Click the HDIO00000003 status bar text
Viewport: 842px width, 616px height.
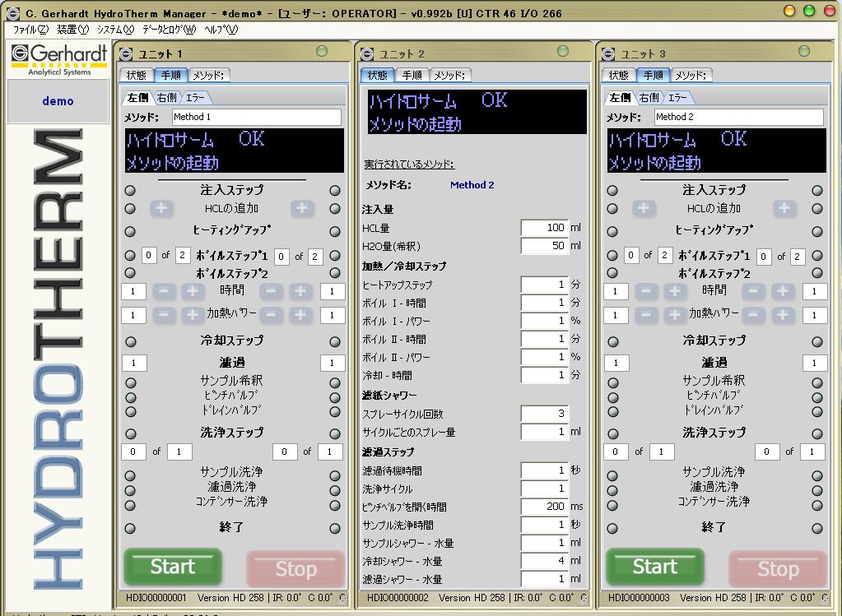click(639, 598)
